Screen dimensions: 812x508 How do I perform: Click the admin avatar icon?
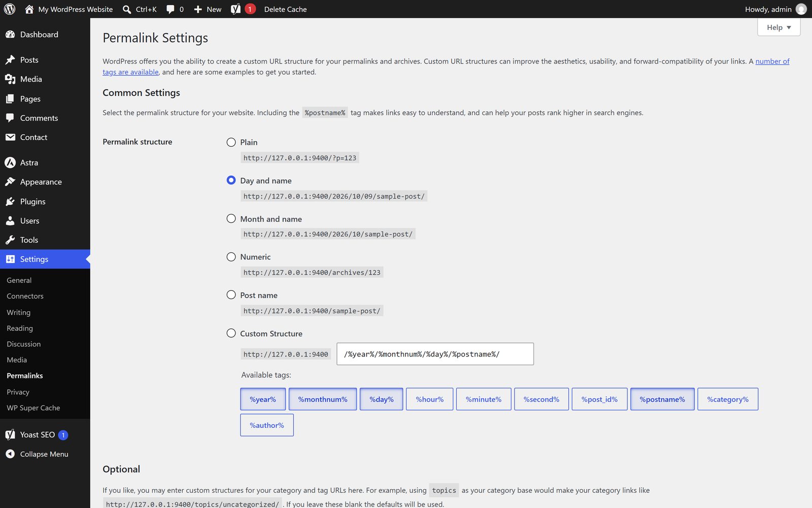801,9
